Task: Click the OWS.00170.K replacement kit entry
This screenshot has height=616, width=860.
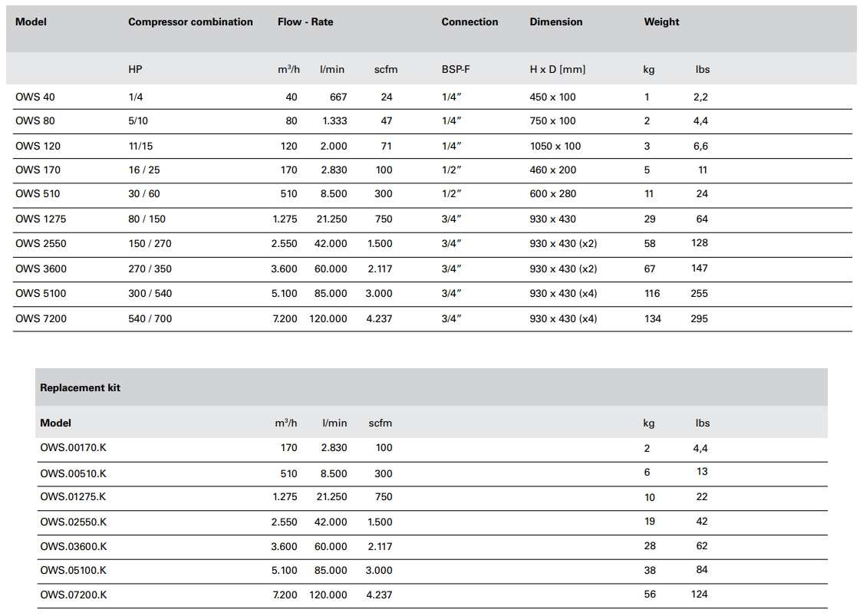Action: [x=73, y=447]
